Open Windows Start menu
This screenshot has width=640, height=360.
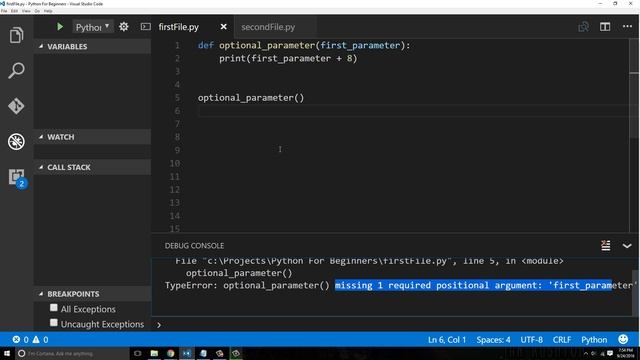coord(7,353)
